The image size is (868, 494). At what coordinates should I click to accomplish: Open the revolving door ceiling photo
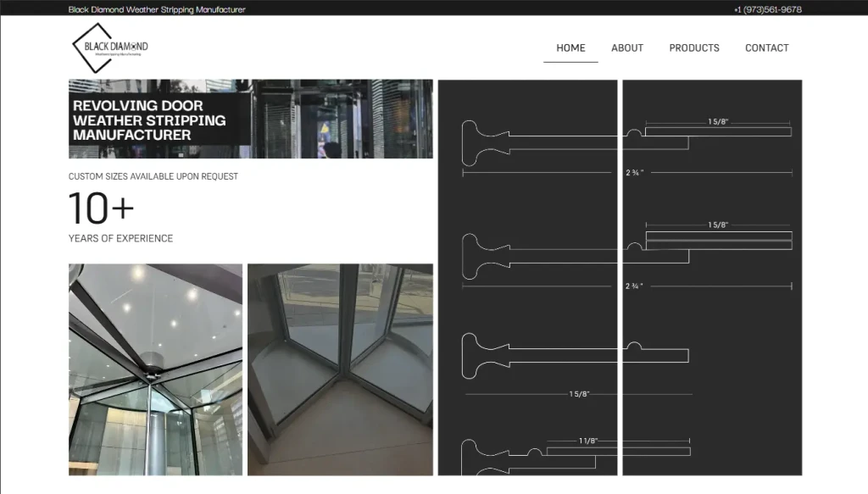pos(156,369)
